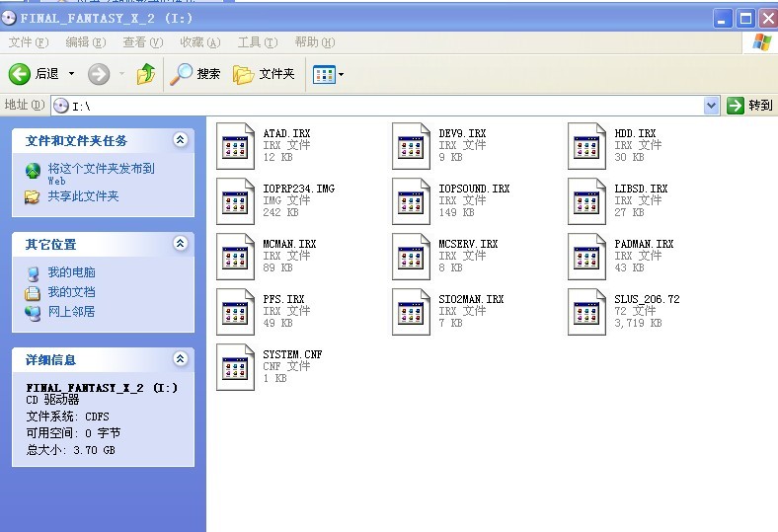Click the green Back arrow button
Image resolution: width=778 pixels, height=532 pixels.
[20, 74]
